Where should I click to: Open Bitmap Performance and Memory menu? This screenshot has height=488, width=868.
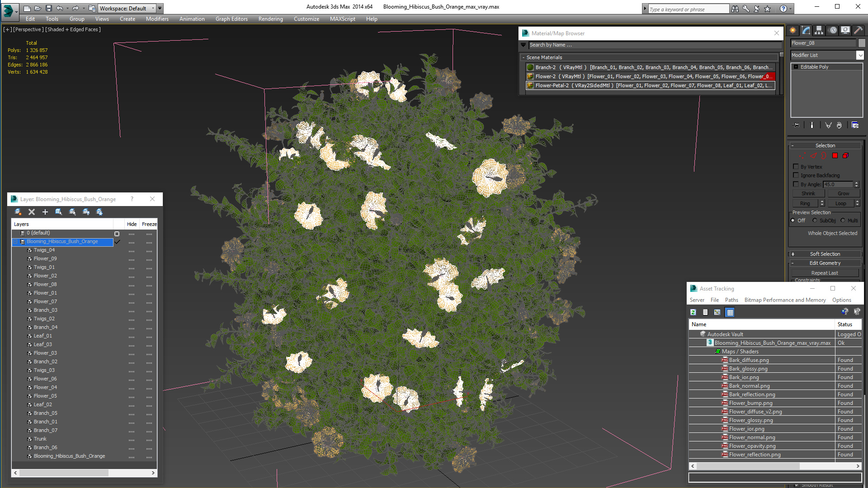[x=785, y=300]
